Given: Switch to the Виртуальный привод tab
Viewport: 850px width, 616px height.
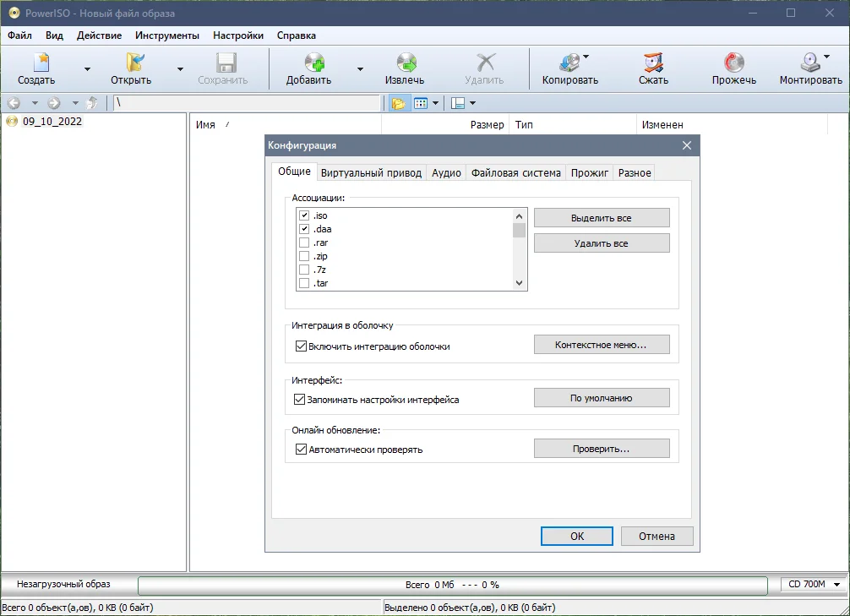Looking at the screenshot, I should pyautogui.click(x=371, y=173).
